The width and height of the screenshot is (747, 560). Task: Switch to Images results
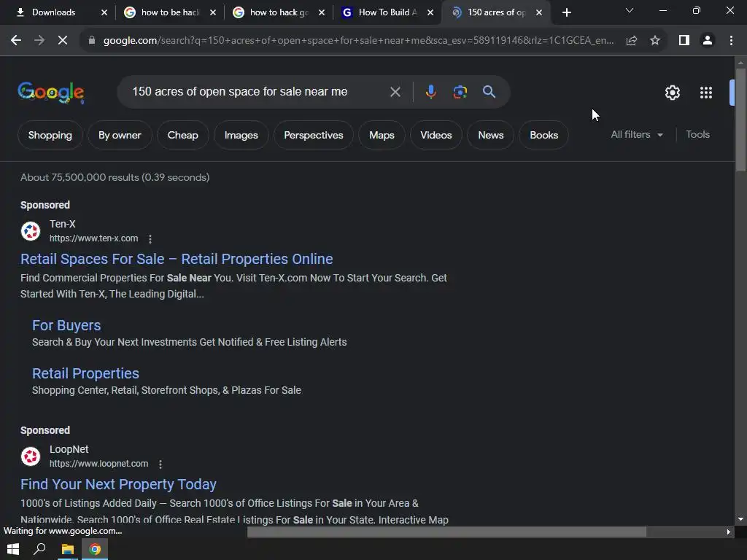[x=241, y=135]
